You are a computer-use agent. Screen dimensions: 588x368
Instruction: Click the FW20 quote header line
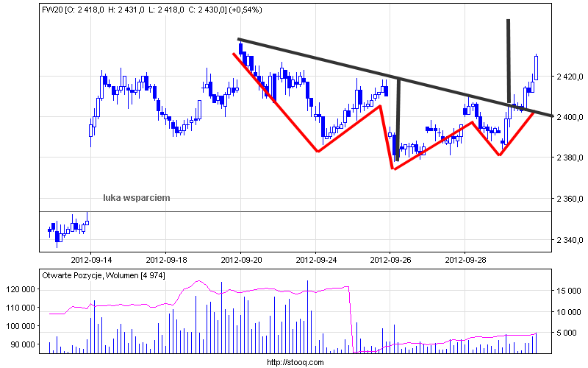[x=152, y=10]
